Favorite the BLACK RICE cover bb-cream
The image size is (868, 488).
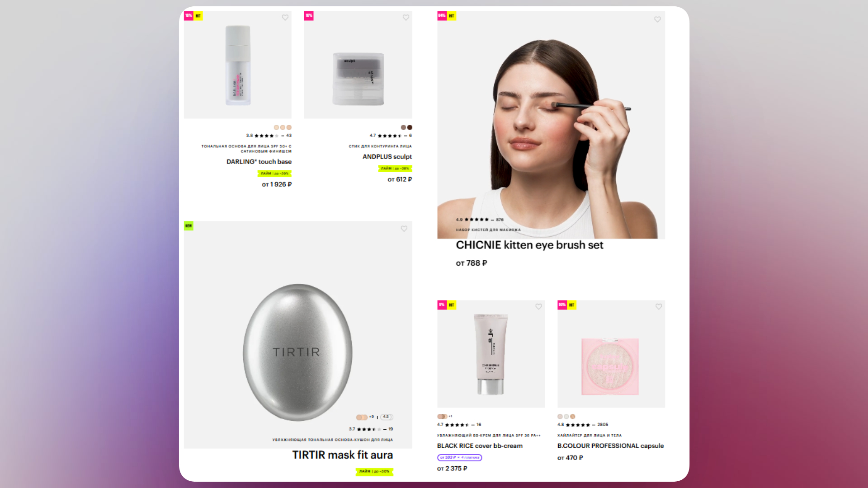click(x=538, y=306)
